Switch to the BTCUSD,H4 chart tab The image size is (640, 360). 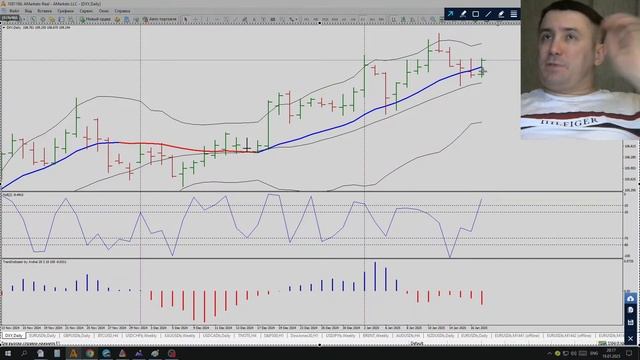(108, 336)
